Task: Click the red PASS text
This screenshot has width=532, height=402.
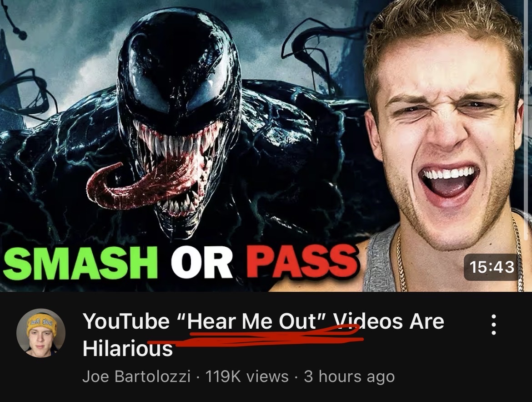Action: coord(302,262)
